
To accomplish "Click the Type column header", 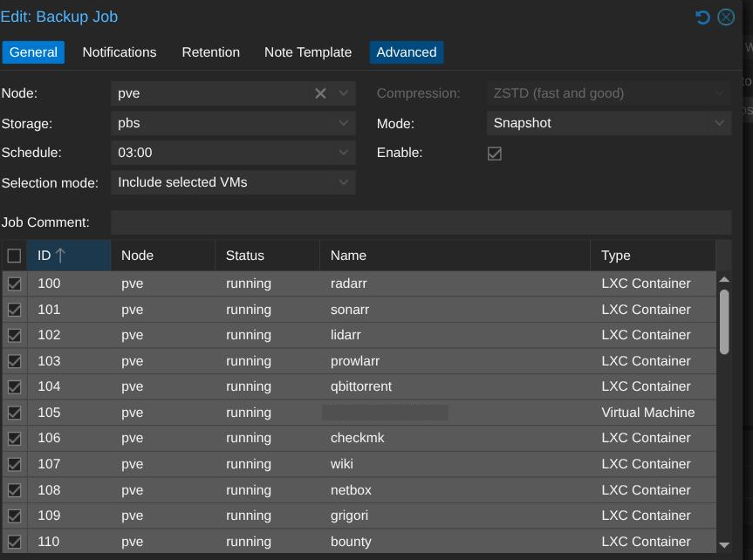I will click(654, 255).
